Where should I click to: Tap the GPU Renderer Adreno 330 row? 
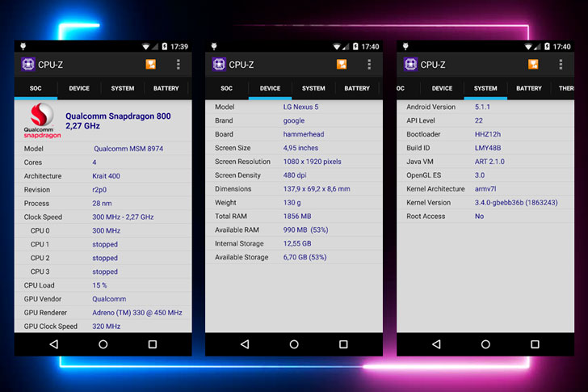click(x=103, y=313)
